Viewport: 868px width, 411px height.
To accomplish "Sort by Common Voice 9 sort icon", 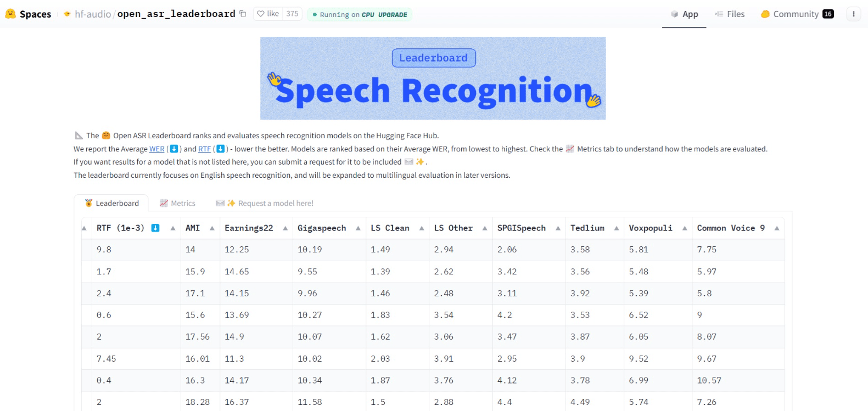I will (777, 228).
